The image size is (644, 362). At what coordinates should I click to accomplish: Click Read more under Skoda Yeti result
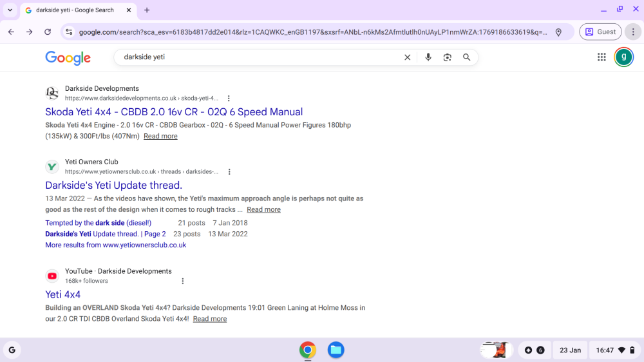pyautogui.click(x=160, y=136)
